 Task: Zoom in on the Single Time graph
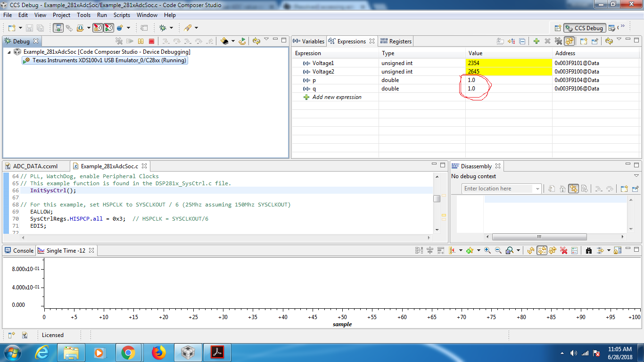[x=487, y=251]
